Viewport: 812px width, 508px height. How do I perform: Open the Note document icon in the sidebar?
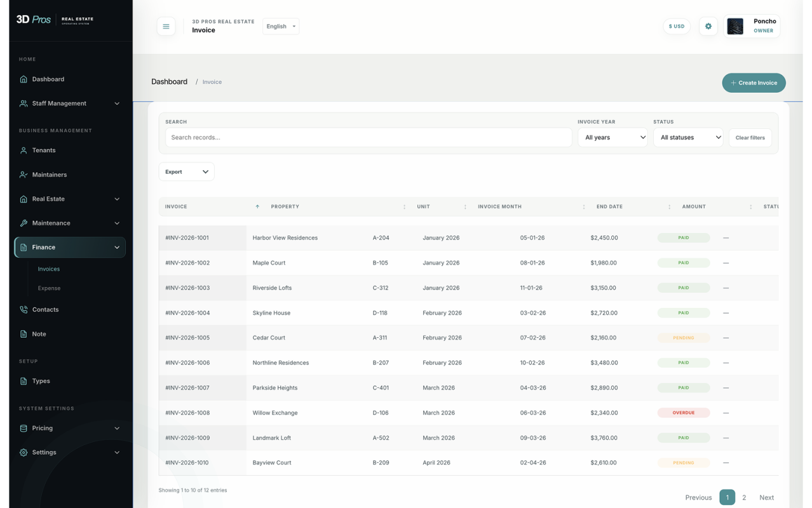pos(24,334)
